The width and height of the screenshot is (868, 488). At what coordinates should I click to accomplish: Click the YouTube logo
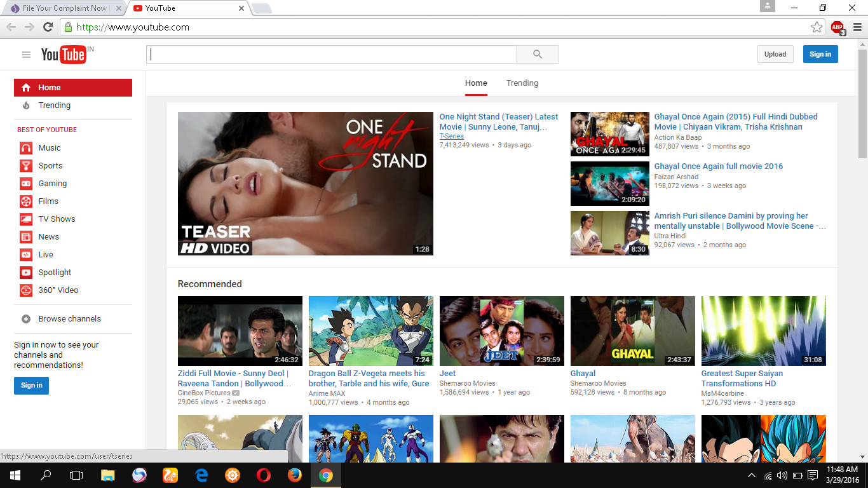[64, 55]
